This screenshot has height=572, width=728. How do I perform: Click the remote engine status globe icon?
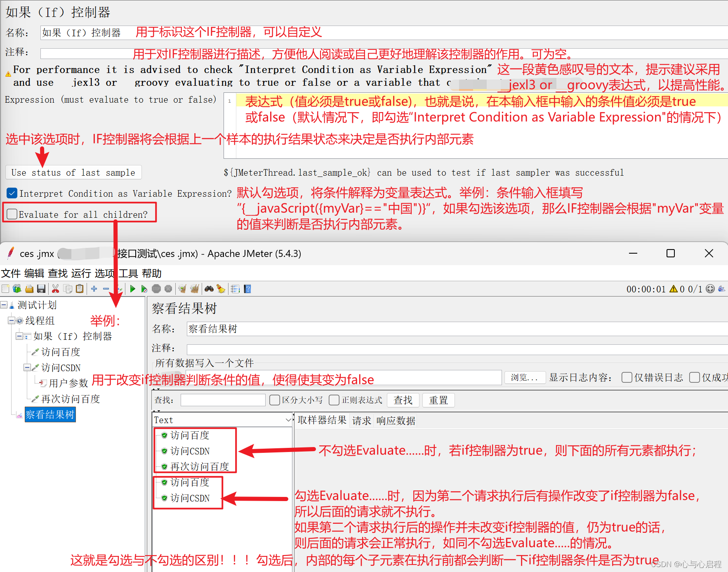point(710,289)
